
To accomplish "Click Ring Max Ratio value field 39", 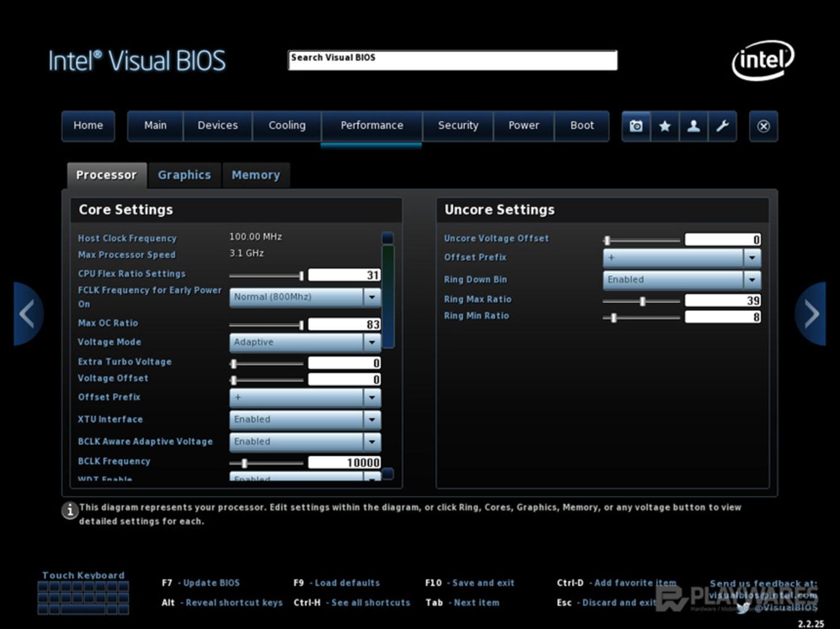I will tap(723, 300).
